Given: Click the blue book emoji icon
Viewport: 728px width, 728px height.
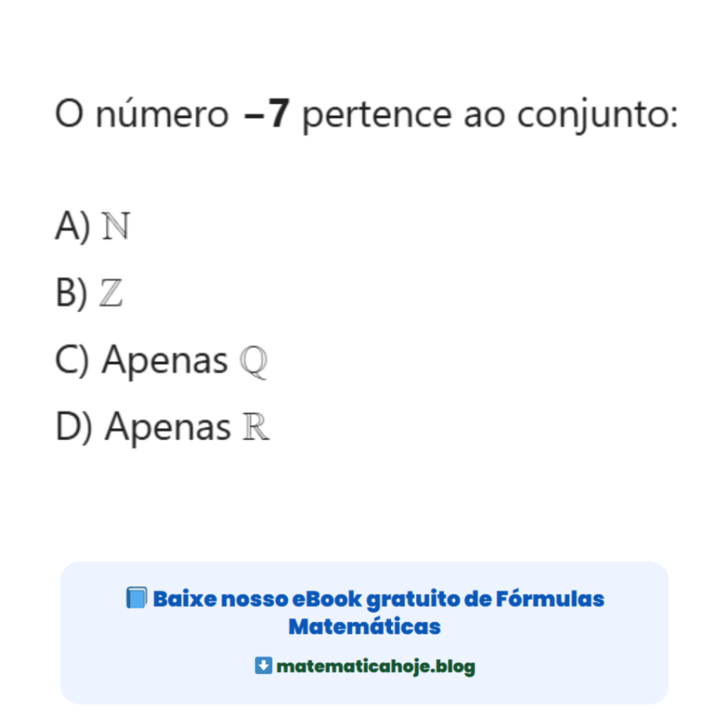Looking at the screenshot, I should [x=136, y=598].
